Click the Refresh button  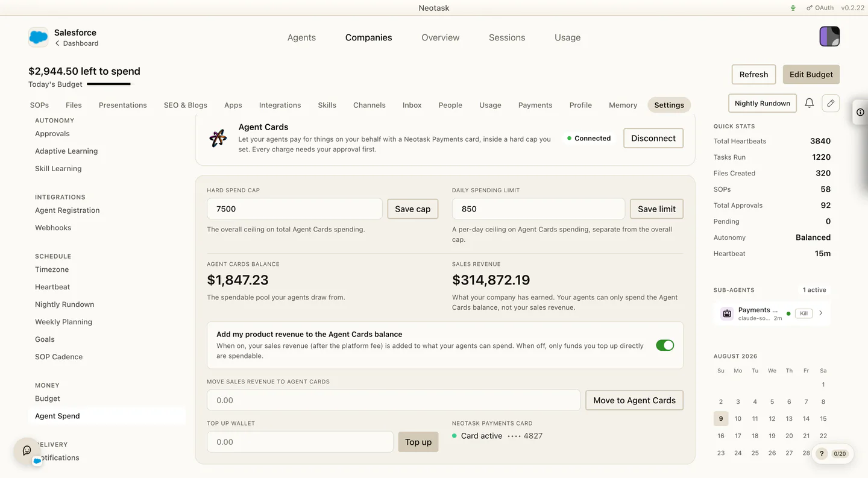tap(753, 74)
